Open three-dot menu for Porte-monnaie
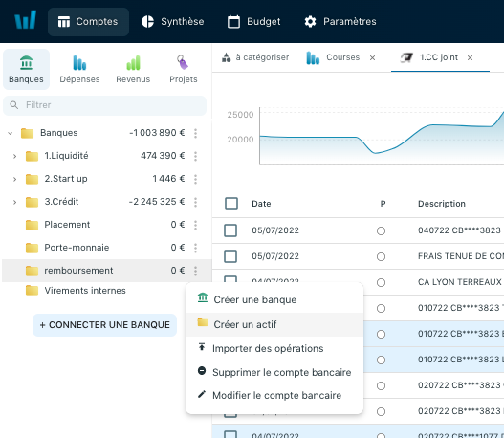 tap(195, 248)
